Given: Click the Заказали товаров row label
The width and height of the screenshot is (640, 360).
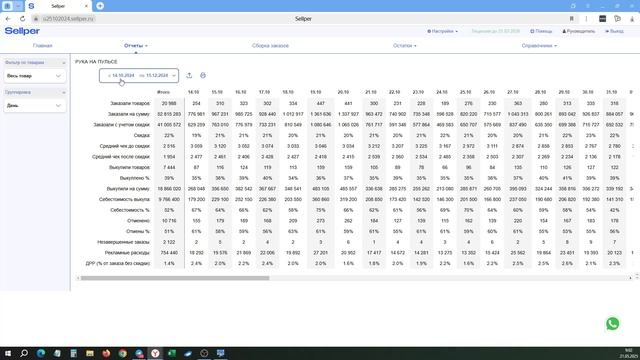Looking at the screenshot, I should pyautogui.click(x=130, y=104).
